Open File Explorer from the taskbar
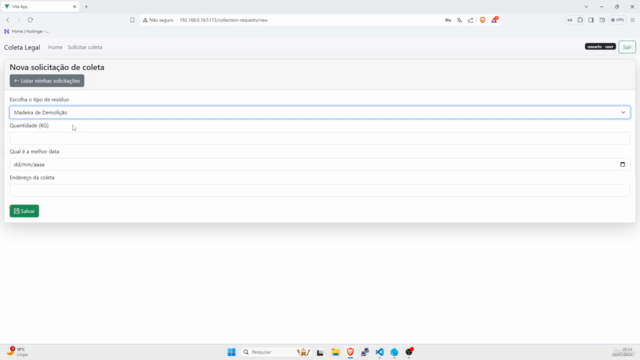 336,352
